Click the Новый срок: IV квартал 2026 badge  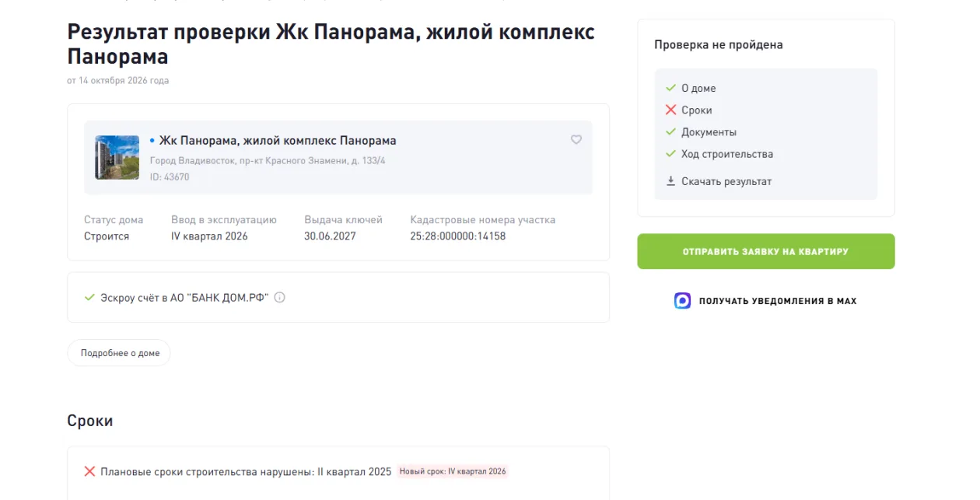click(x=453, y=471)
